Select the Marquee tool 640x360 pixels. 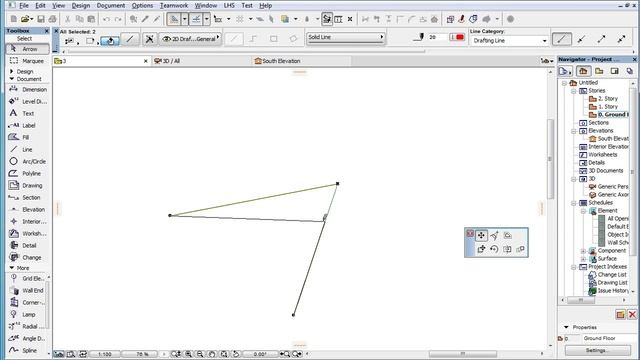[x=27, y=61]
